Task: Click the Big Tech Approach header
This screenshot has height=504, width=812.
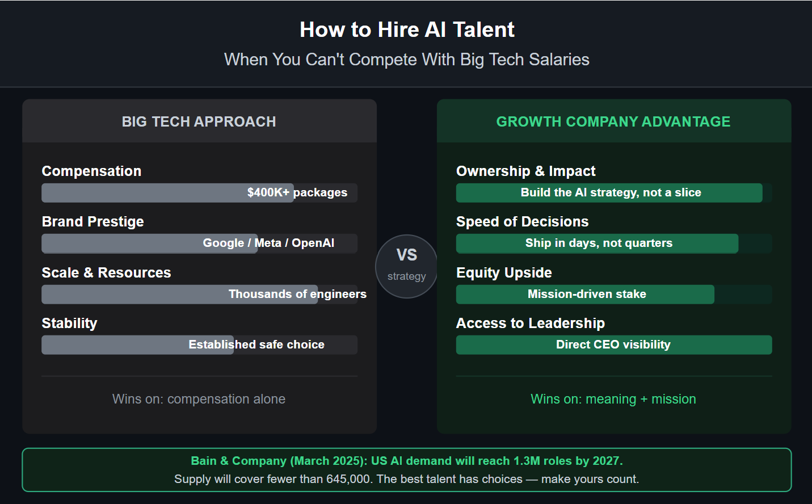Action: (199, 121)
